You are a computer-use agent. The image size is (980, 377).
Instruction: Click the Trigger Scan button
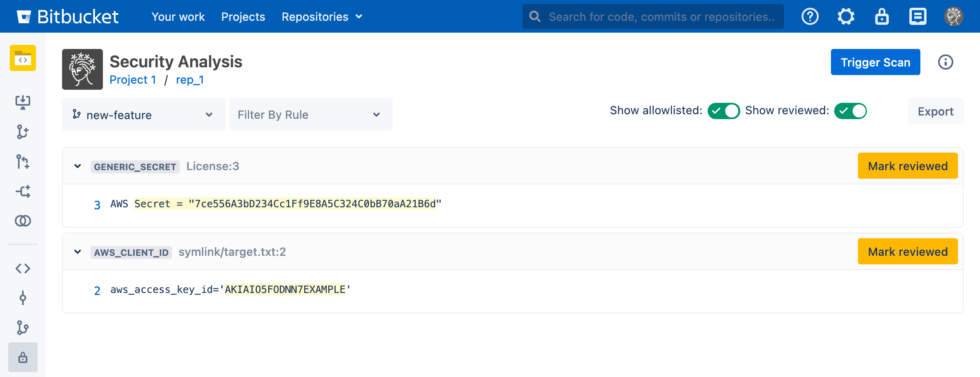pyautogui.click(x=875, y=62)
